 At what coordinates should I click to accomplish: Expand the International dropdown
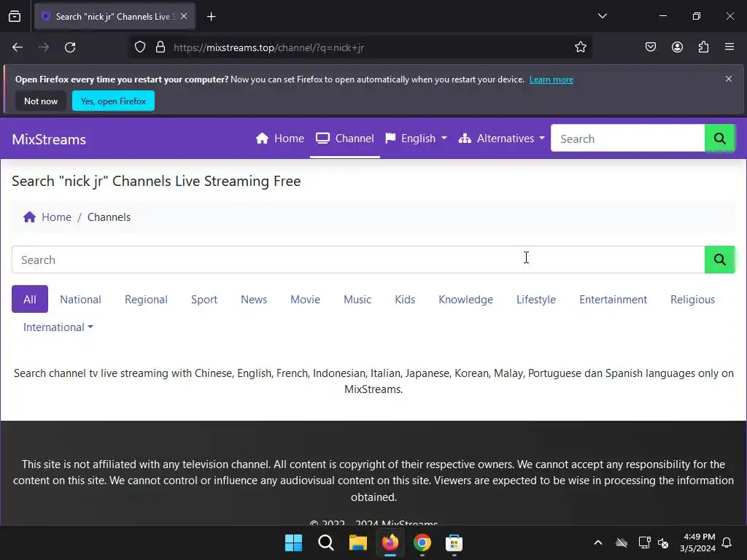pyautogui.click(x=58, y=327)
